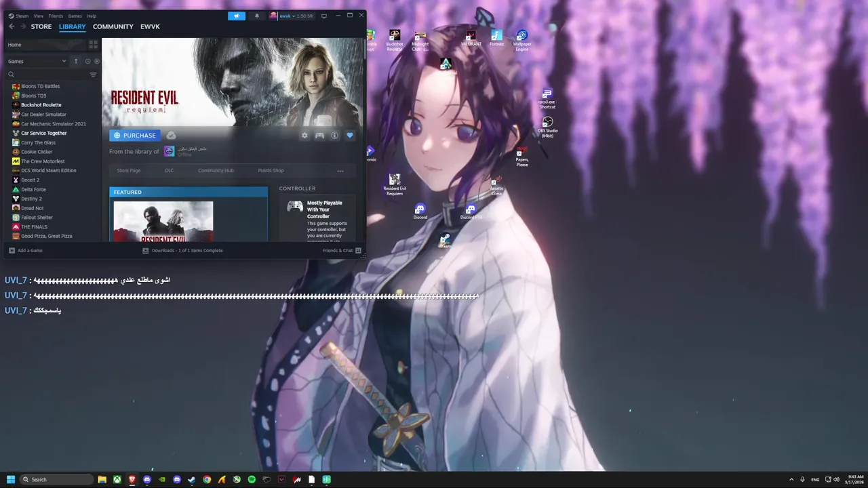Open Steam notifications bell
Screen dimensions: 868x488
pyautogui.click(x=256, y=16)
